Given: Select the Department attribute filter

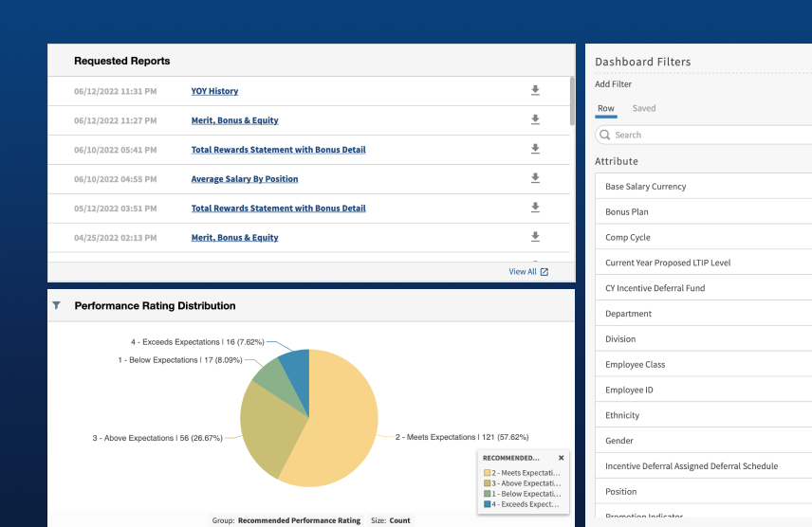Looking at the screenshot, I should (628, 314).
